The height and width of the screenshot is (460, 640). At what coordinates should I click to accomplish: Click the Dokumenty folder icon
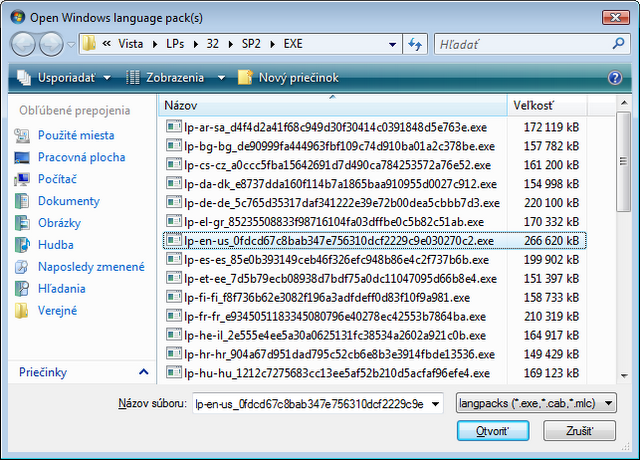(x=22, y=201)
